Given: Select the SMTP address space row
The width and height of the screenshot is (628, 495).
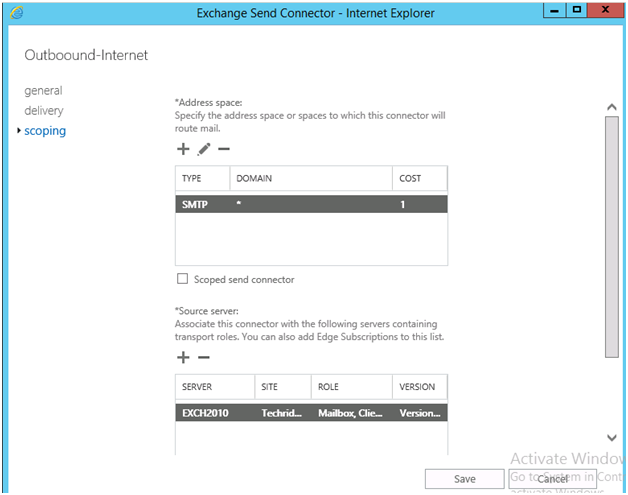Looking at the screenshot, I should tap(311, 204).
